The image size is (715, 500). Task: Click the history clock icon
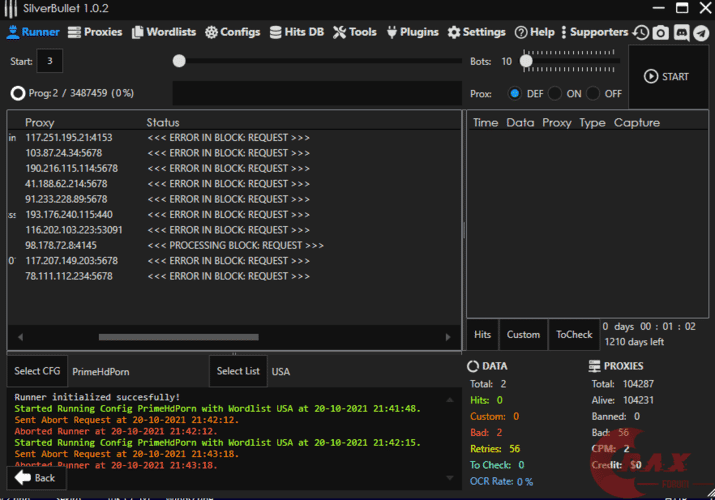coord(641,32)
